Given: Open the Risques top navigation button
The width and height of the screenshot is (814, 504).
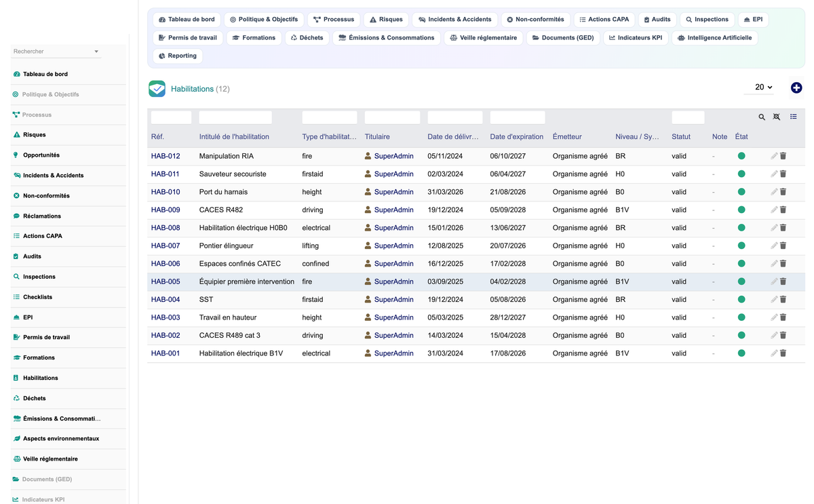Looking at the screenshot, I should tap(386, 20).
